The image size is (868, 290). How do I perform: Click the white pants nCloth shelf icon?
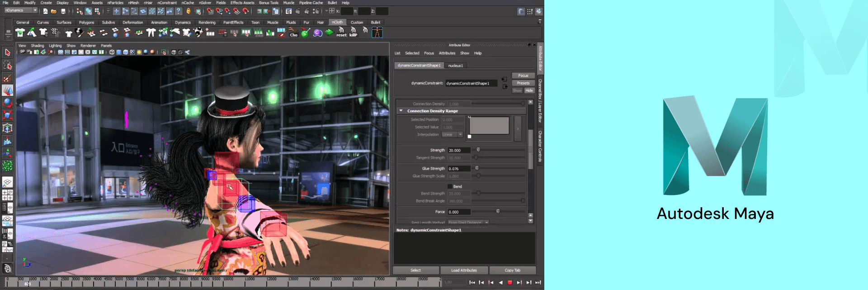pos(151,32)
